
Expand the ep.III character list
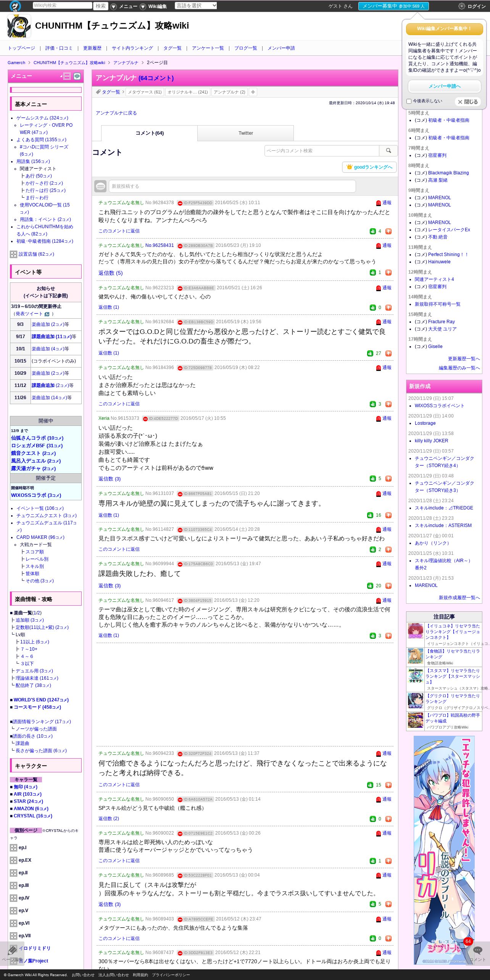13,885
